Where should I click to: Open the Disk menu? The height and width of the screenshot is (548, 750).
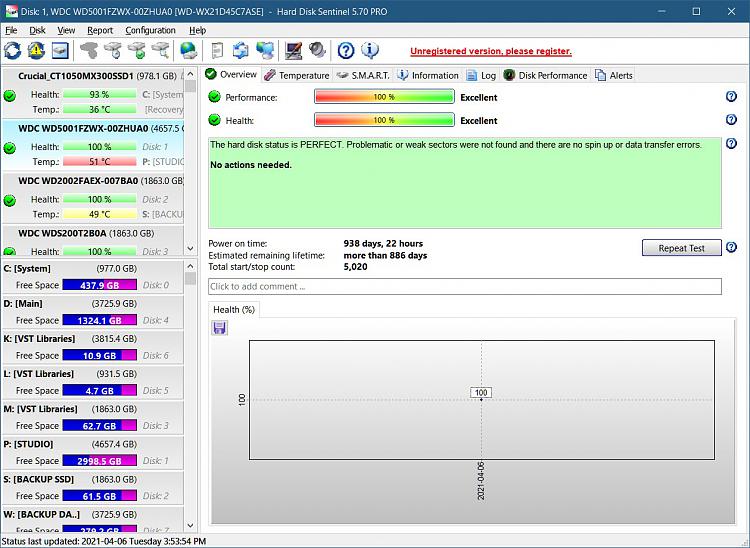pos(37,30)
